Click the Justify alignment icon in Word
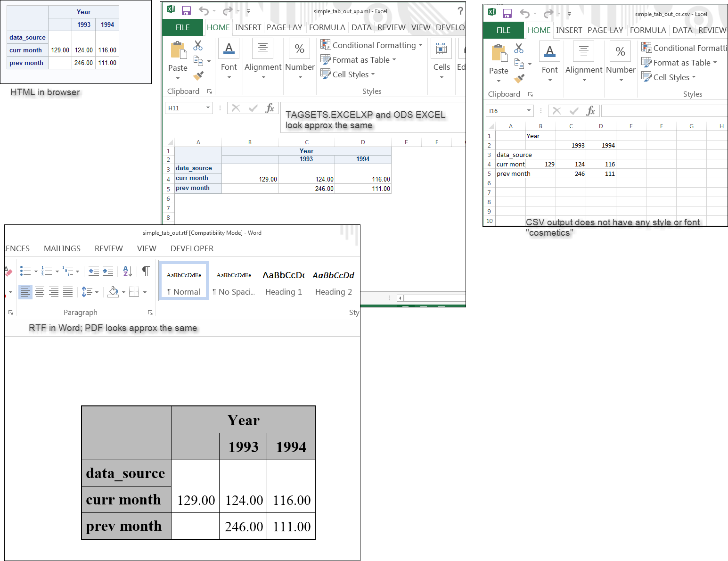The width and height of the screenshot is (728, 561). pyautogui.click(x=68, y=292)
